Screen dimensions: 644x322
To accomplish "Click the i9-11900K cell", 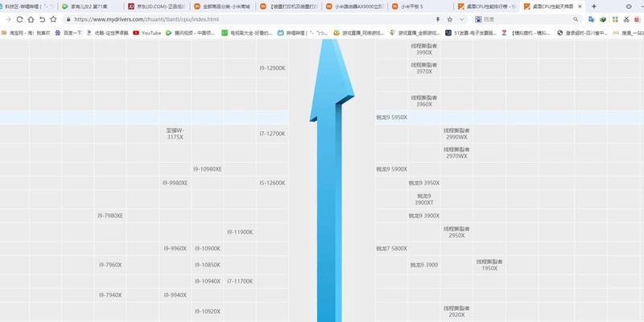I will tap(240, 233).
